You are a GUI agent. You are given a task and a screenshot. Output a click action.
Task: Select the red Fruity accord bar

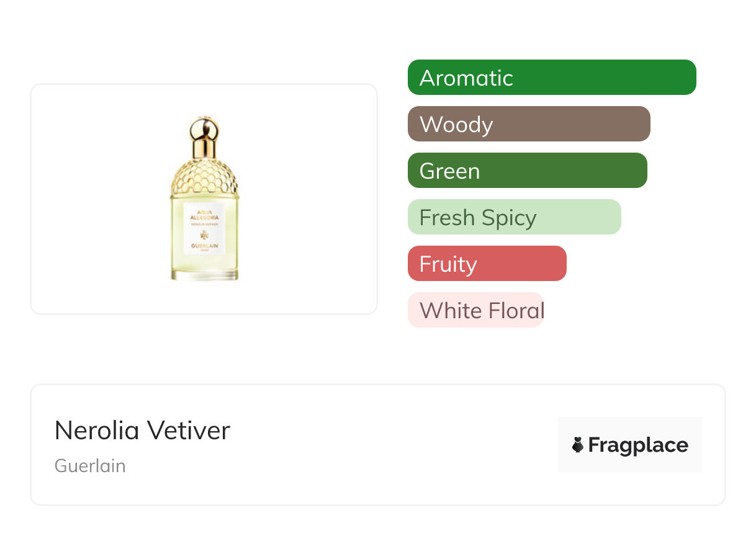point(487,264)
